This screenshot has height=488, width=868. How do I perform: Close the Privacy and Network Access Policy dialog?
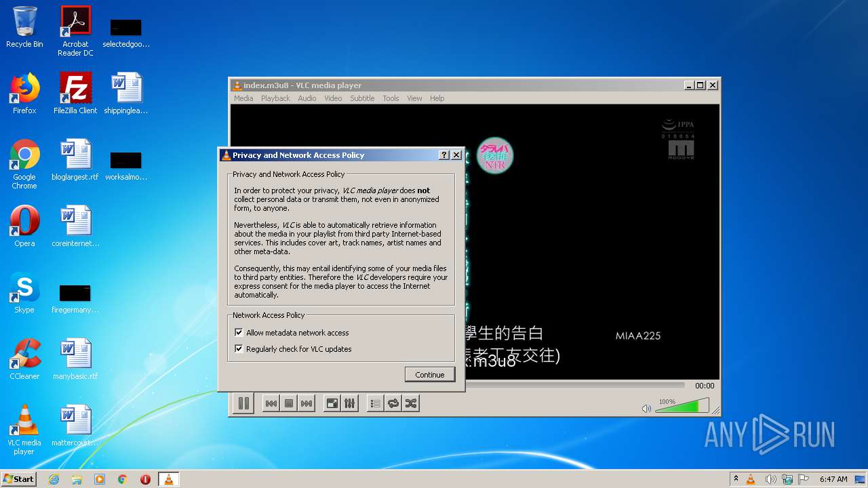[456, 155]
